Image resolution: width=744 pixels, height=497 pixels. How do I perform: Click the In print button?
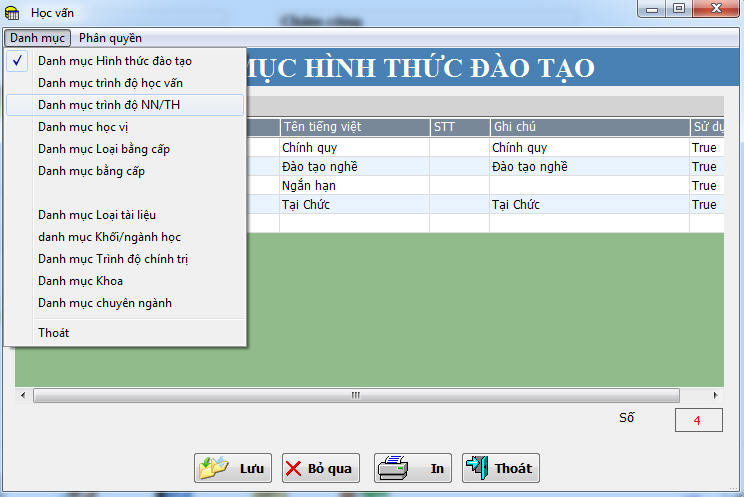412,468
